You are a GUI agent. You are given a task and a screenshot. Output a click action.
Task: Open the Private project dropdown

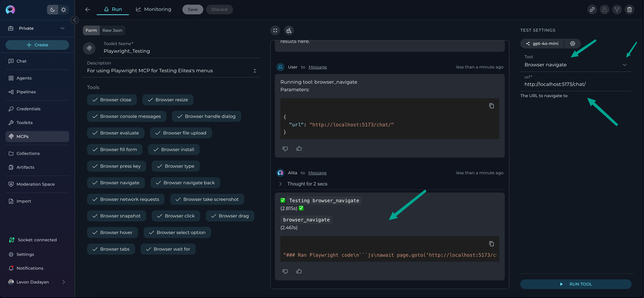37,28
